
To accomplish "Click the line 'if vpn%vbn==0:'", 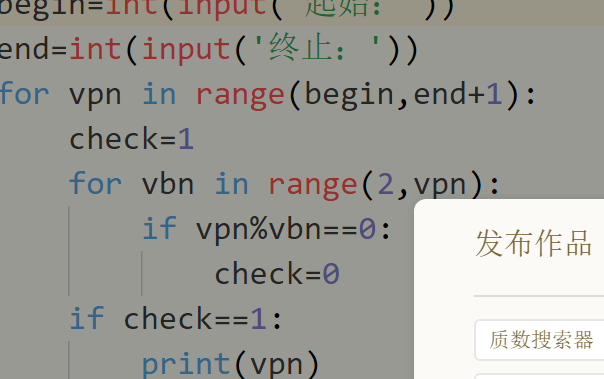I will click(x=267, y=230).
